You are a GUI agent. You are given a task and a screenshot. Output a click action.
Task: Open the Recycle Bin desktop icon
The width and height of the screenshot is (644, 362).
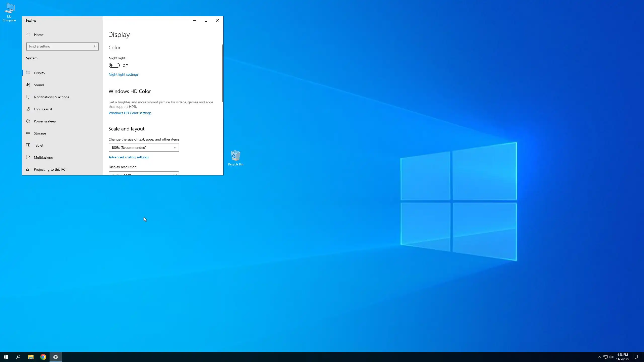click(235, 156)
